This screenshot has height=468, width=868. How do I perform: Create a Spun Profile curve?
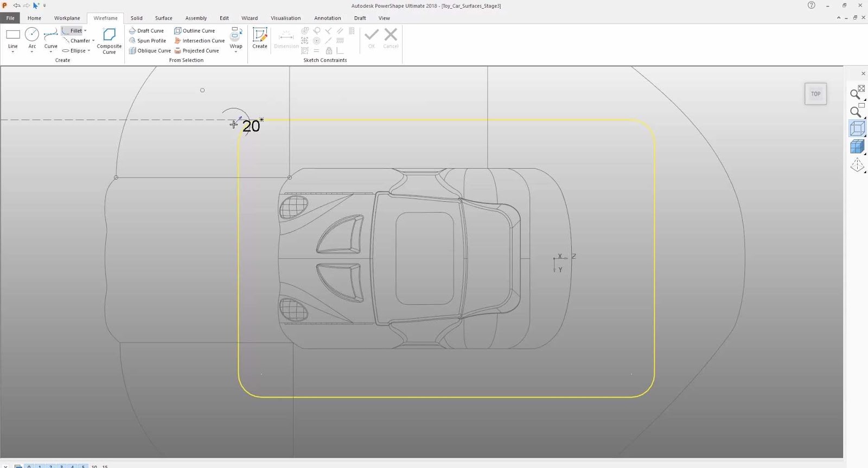point(148,41)
